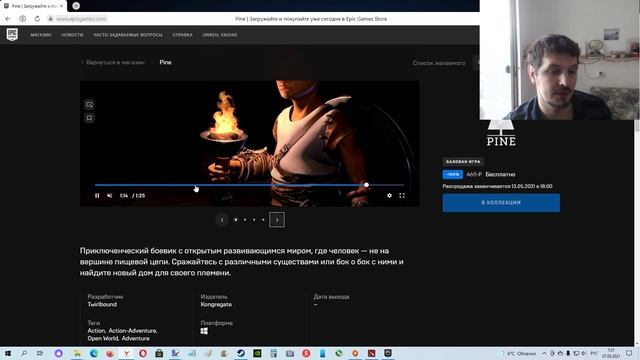Click the -100% discount badge

pos(453,174)
